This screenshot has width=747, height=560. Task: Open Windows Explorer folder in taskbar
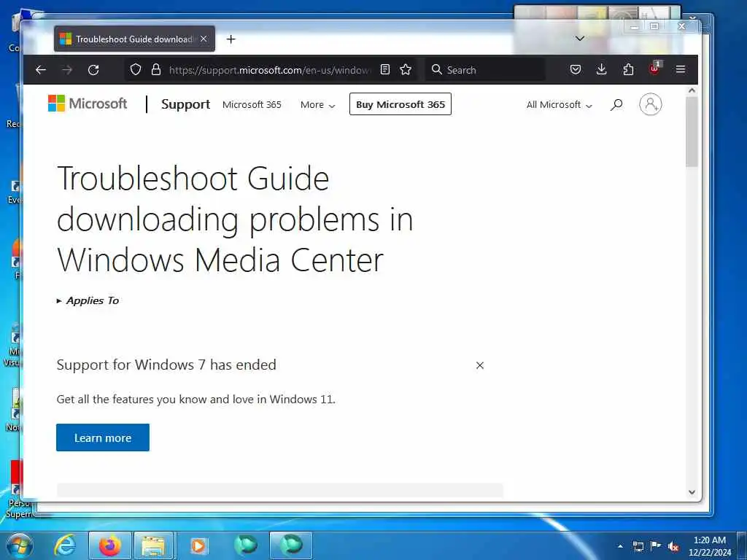(153, 545)
